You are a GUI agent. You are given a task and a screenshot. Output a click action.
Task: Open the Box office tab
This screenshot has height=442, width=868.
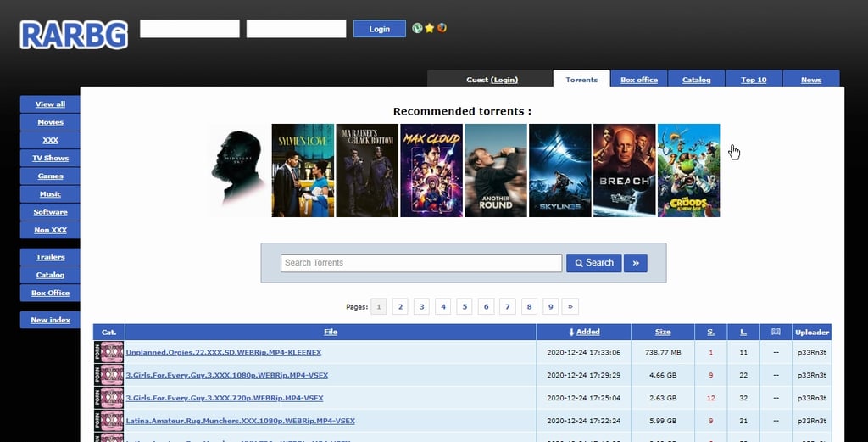[x=639, y=79]
